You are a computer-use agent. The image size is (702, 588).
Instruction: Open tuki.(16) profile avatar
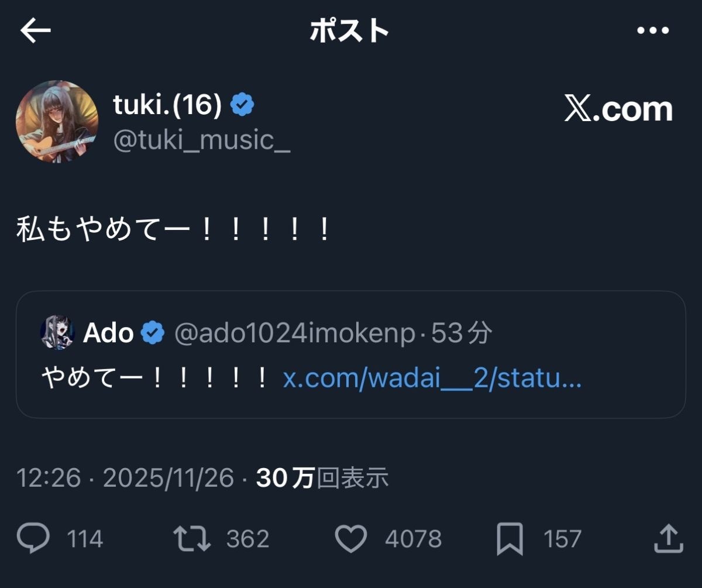click(57, 122)
